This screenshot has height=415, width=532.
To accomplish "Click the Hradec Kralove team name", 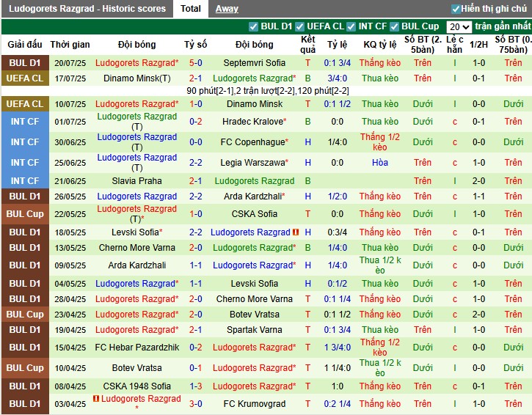I will point(254,122).
